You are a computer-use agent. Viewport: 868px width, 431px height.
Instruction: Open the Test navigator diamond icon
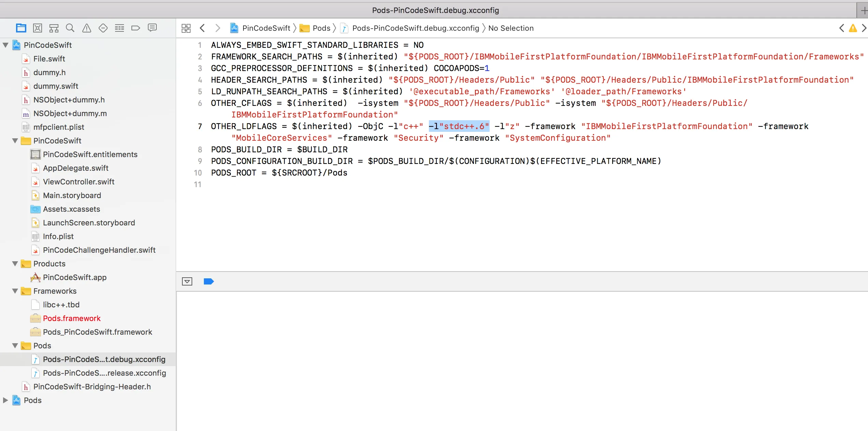pos(103,28)
